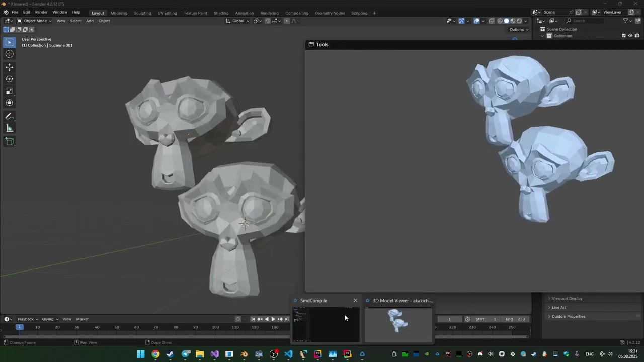Viewport: 644px width, 362px height.
Task: Choose solid viewport shading
Action: (x=507, y=21)
